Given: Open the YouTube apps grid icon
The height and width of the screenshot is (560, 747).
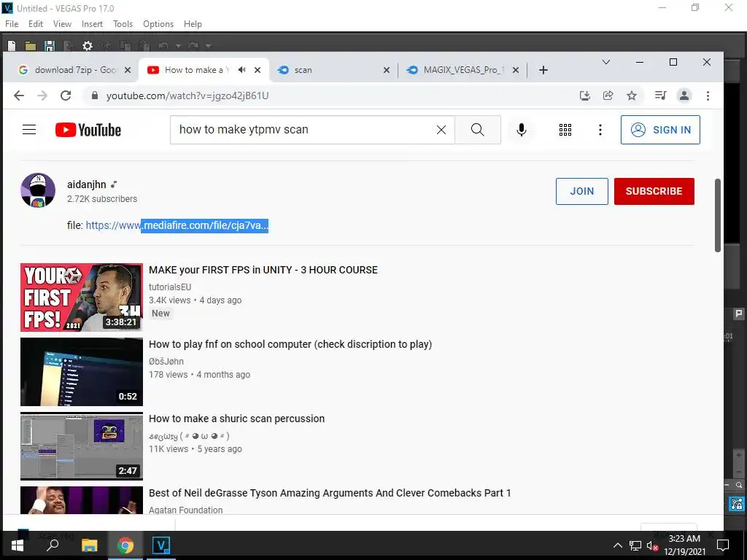Looking at the screenshot, I should [x=565, y=130].
